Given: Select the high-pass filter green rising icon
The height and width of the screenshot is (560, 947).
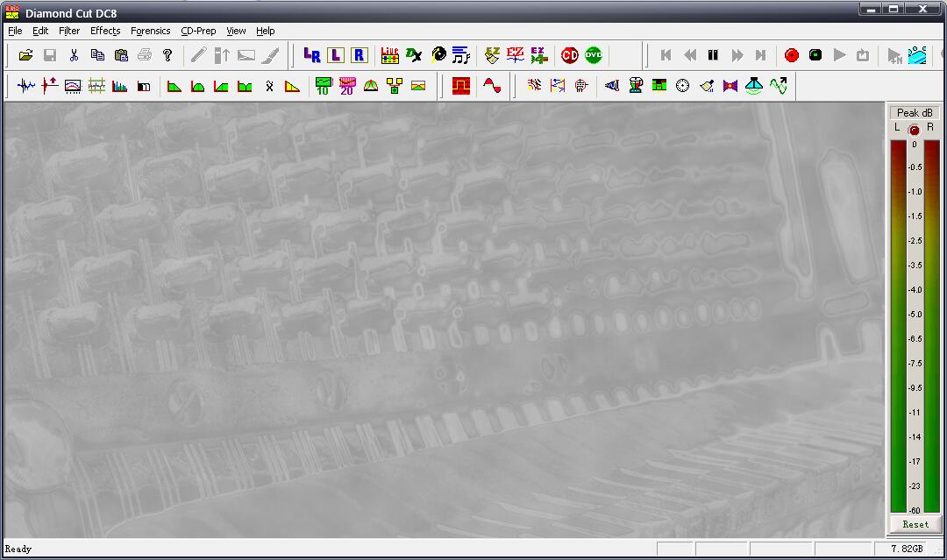Looking at the screenshot, I should tap(221, 86).
